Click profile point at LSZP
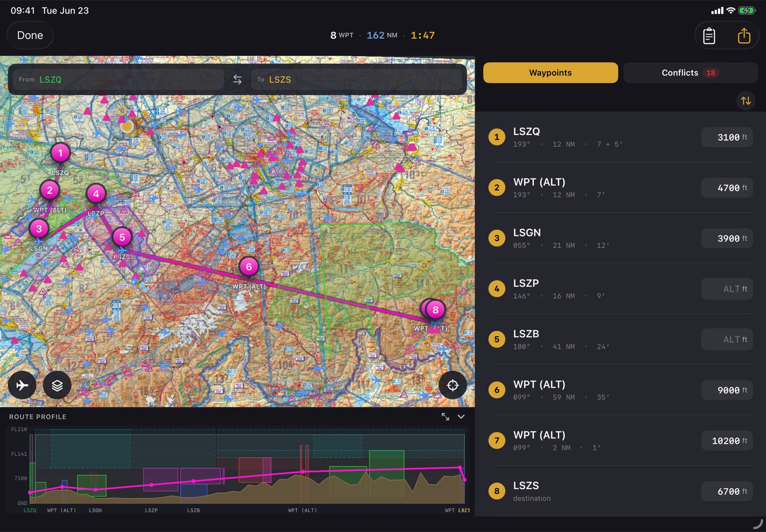The height and width of the screenshot is (532, 766). click(152, 485)
